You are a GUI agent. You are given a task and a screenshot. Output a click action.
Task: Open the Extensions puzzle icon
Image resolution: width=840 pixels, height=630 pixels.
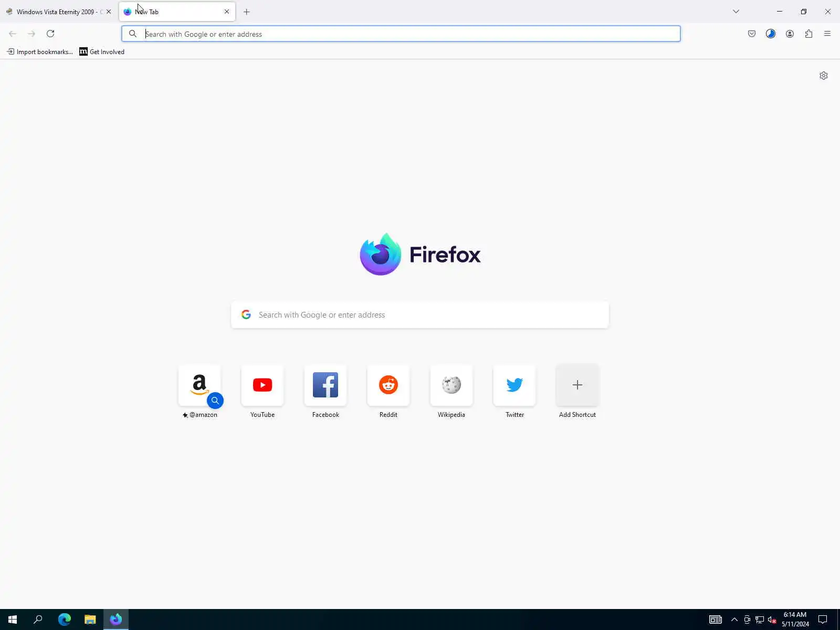[x=808, y=34]
